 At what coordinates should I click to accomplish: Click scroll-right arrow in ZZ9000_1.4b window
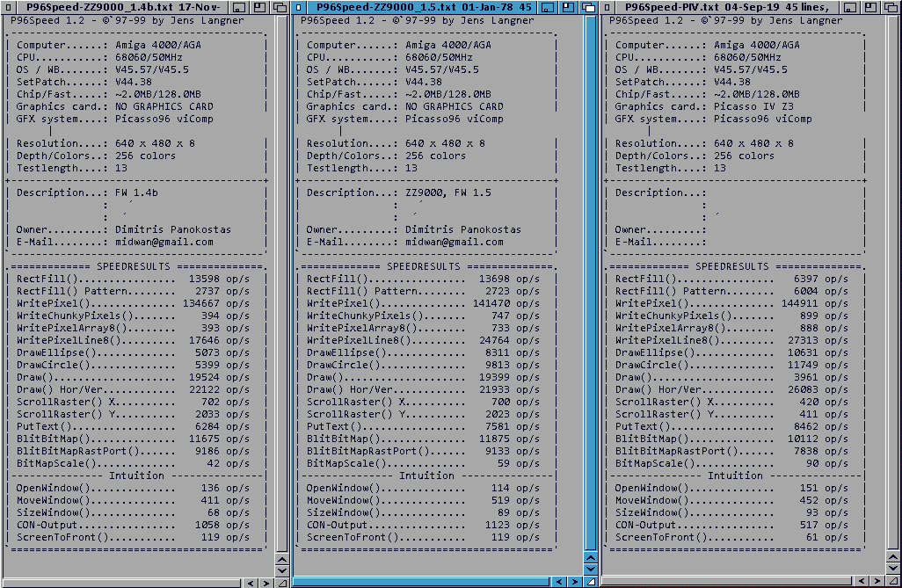point(266,583)
